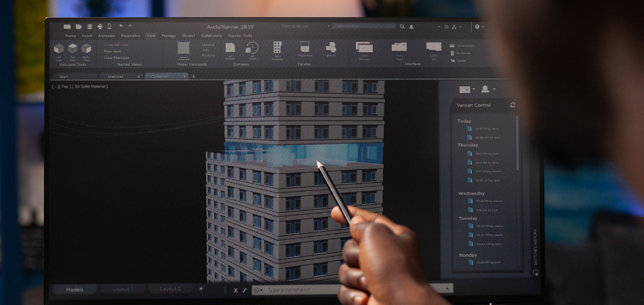
Task: Refresh the Version Control panel
Action: click(512, 105)
